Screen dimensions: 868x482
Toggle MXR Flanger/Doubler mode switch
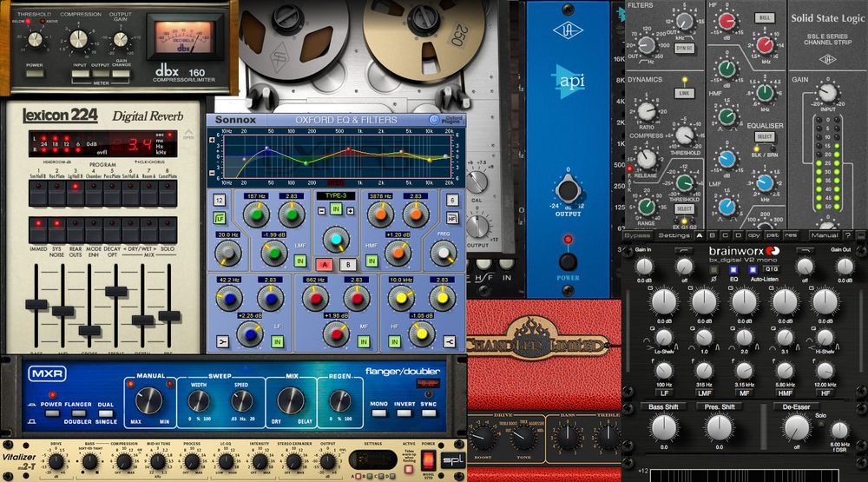tap(78, 413)
